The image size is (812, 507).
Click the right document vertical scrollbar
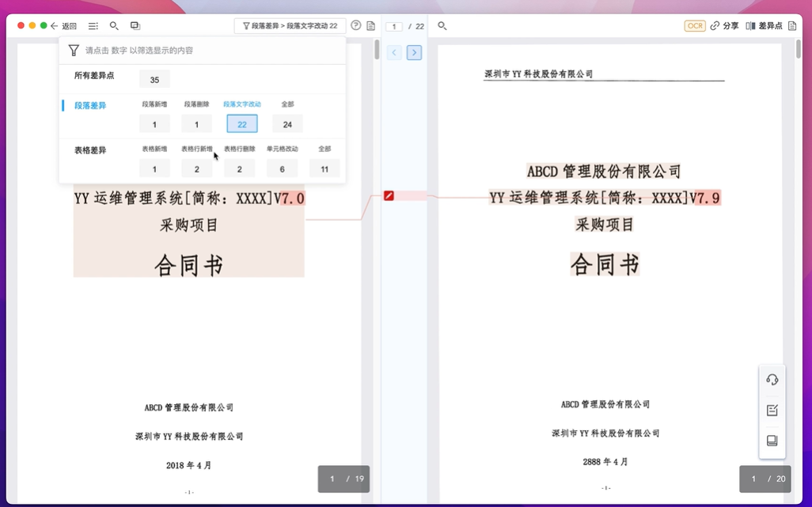click(x=798, y=49)
